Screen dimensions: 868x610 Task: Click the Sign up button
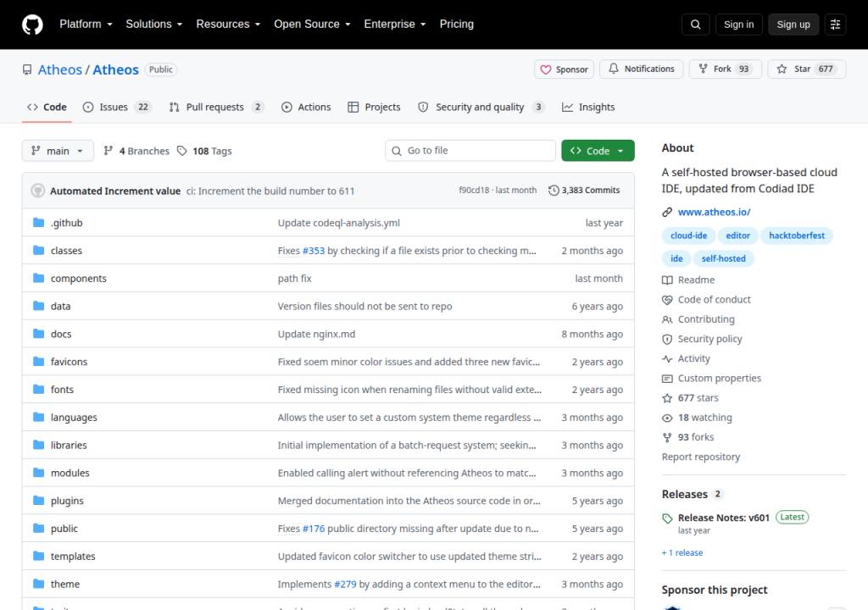pos(793,25)
